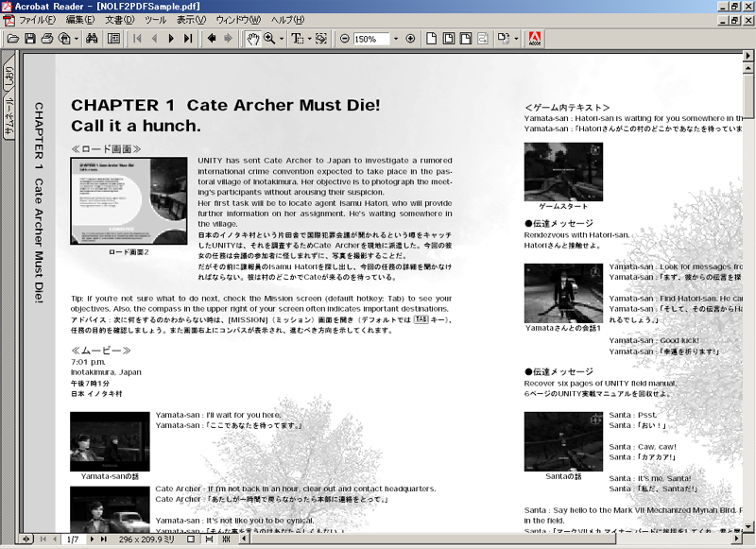Screen dimensions: 756x549
Task: Click the Go to next view arrow
Action: (228, 39)
